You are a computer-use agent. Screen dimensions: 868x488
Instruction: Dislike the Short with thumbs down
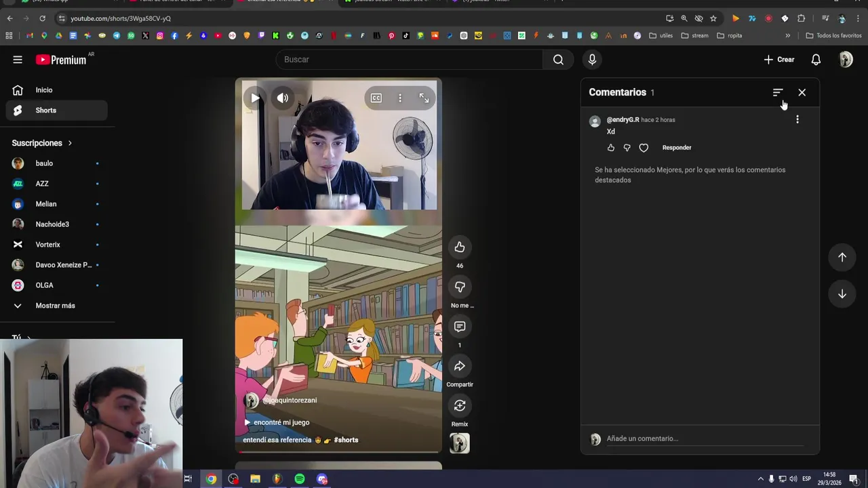click(460, 287)
